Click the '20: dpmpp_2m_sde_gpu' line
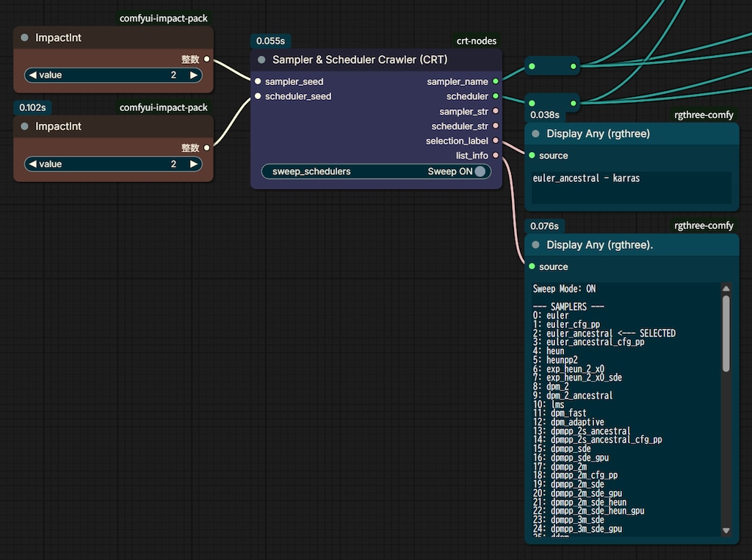Screen dimensions: 752x560 577,493
